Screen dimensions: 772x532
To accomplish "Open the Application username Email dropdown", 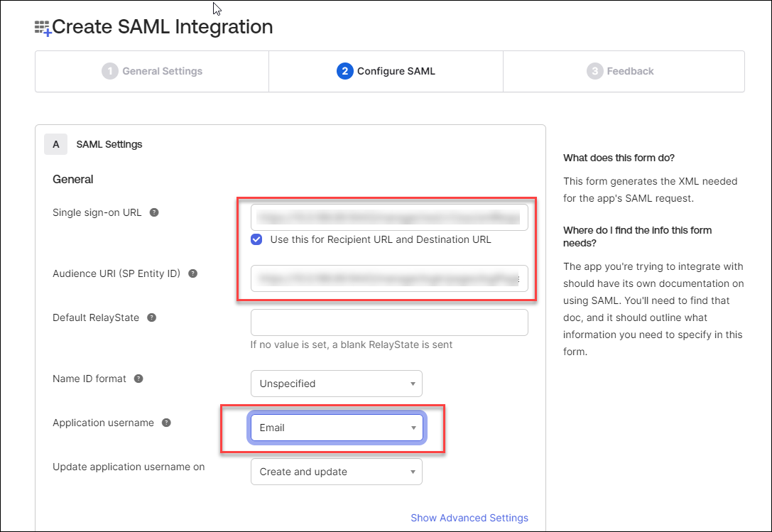I will pos(336,428).
